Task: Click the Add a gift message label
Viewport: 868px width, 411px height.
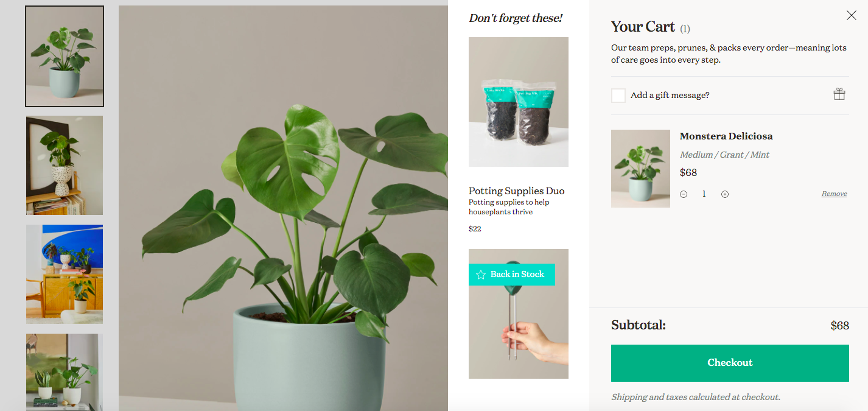Action: coord(670,96)
